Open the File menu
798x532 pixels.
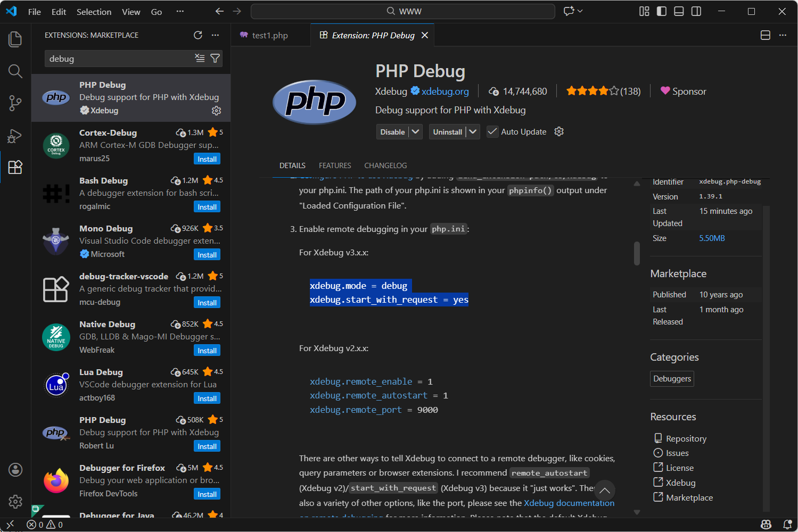point(35,12)
